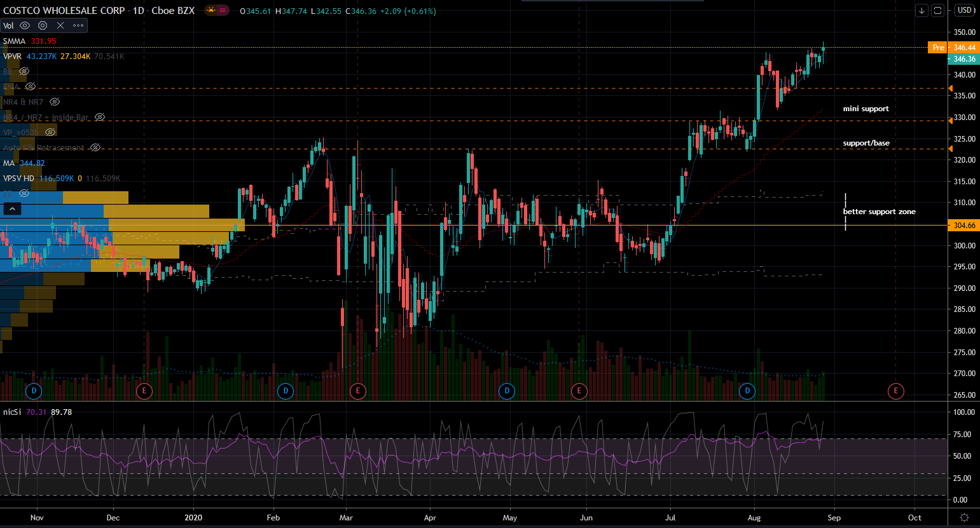980x528 pixels.
Task: Unhide the NR4 & NR7 indicator
Action: [55, 102]
